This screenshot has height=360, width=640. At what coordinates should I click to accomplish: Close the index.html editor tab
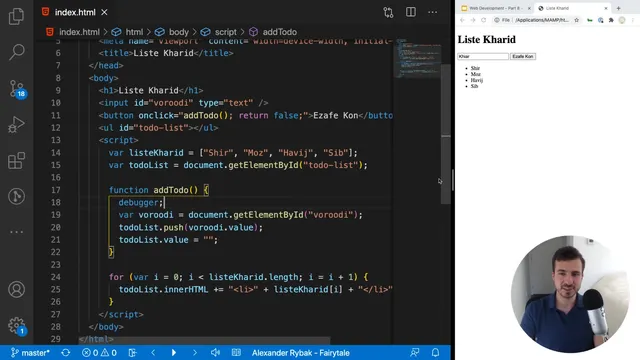[x=104, y=12]
